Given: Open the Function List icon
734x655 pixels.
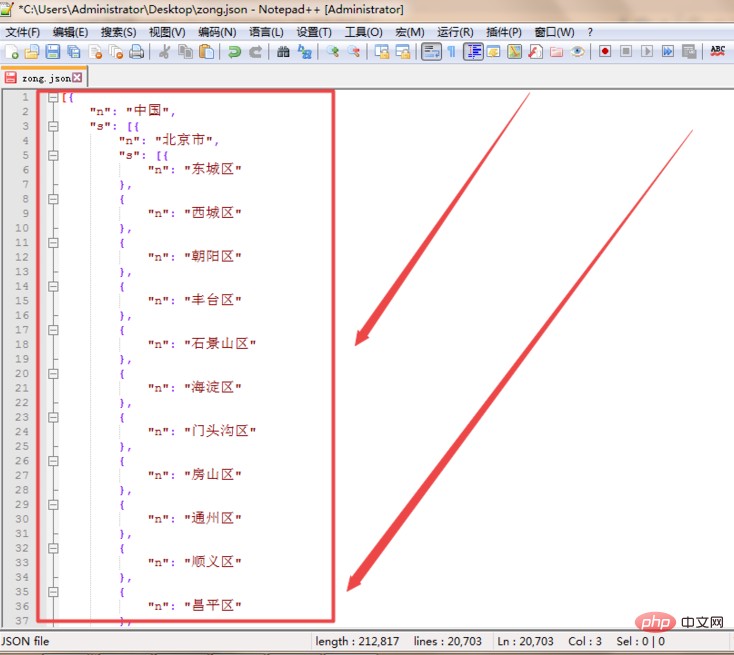Looking at the screenshot, I should (x=535, y=52).
